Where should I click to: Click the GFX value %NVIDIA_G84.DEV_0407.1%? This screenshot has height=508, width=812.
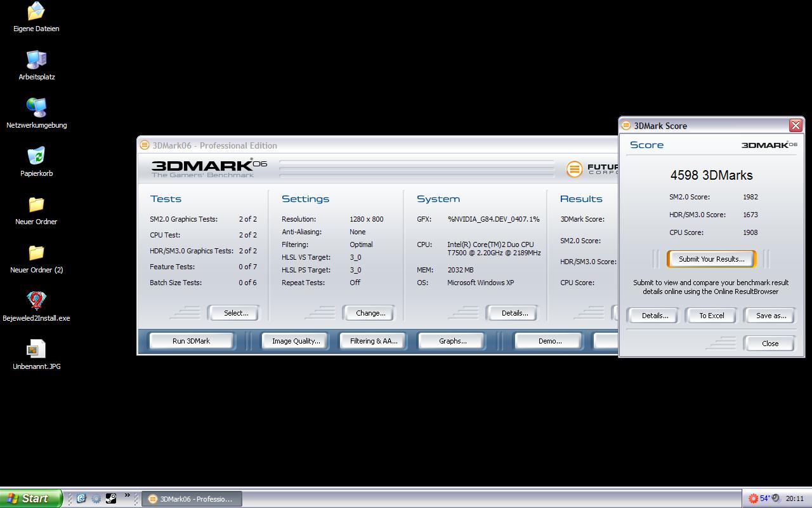(494, 219)
